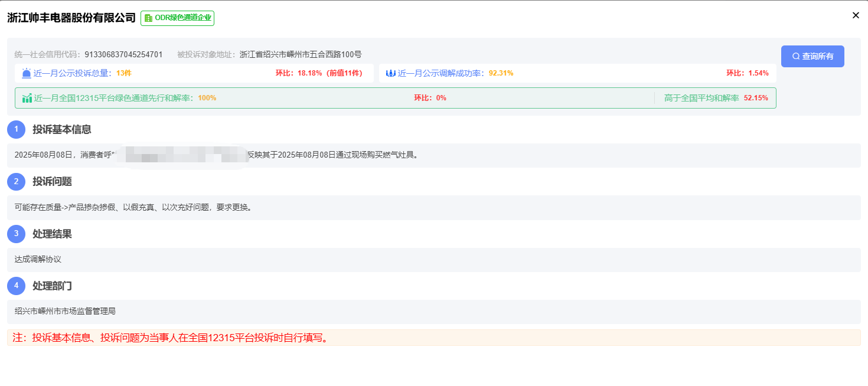Click the 环比 0% figure
868x386 pixels.
click(x=430, y=98)
